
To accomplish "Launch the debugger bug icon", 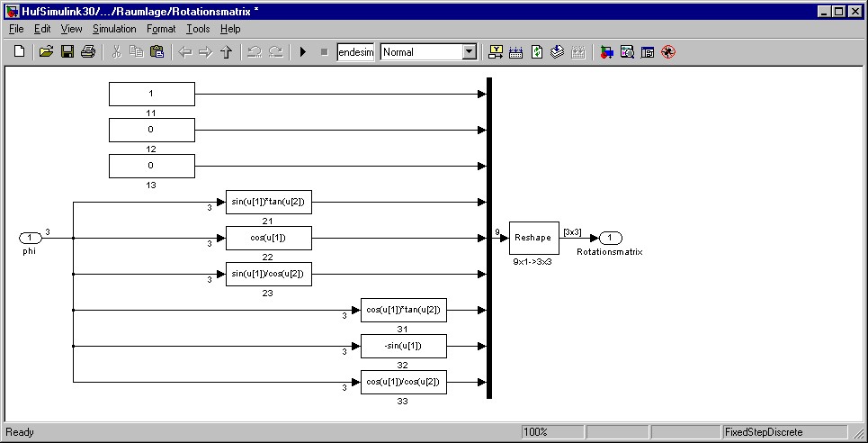I will 667,52.
